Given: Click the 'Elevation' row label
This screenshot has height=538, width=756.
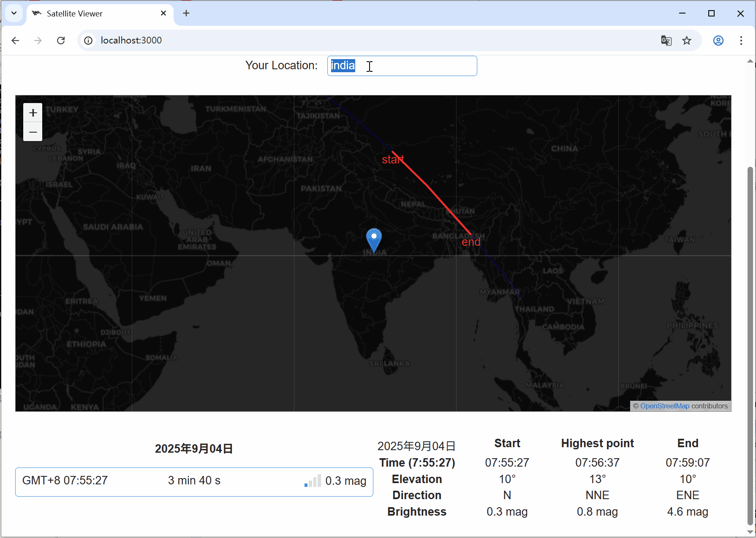Looking at the screenshot, I should (x=417, y=479).
